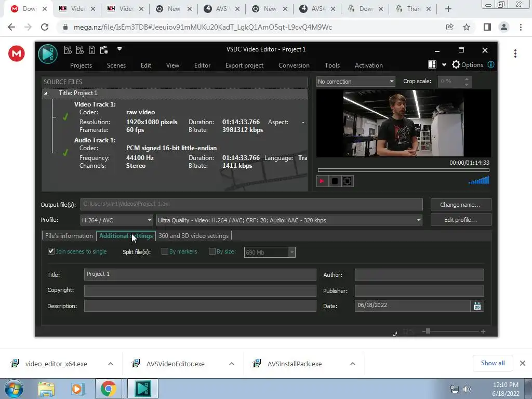This screenshot has height=399, width=532.
Task: Play the preview video
Action: pos(322,181)
